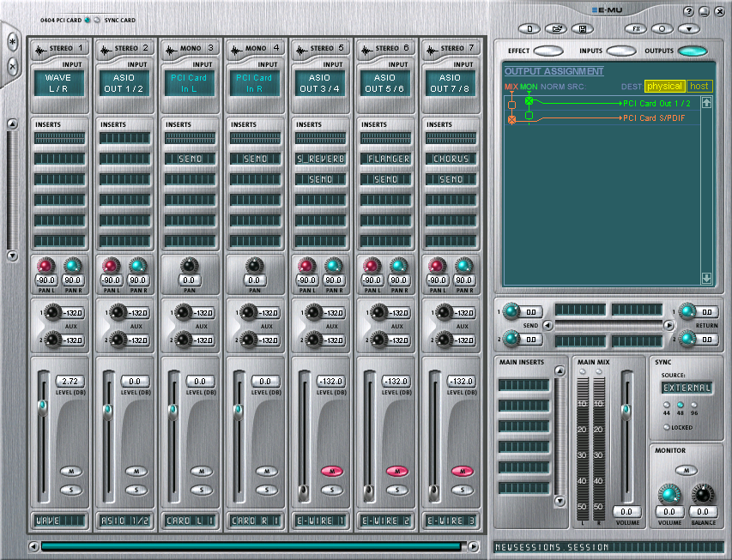
Task: Toggle the Monitor mute M button
Action: click(687, 471)
